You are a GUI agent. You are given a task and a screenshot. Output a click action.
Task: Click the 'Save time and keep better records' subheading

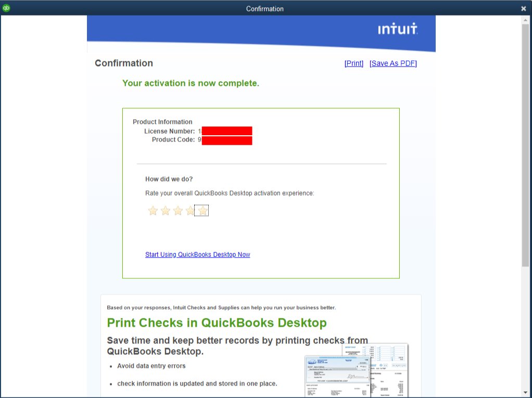point(237,346)
